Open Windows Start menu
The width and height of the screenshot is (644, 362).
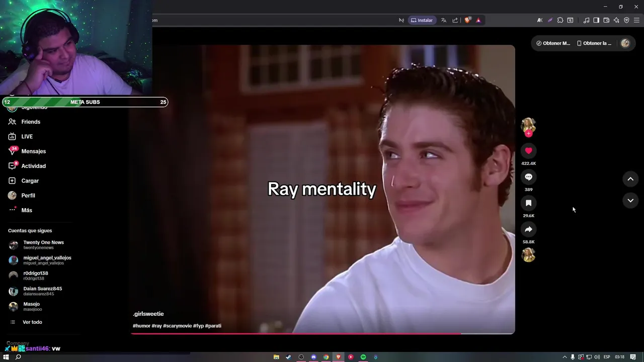click(6, 357)
